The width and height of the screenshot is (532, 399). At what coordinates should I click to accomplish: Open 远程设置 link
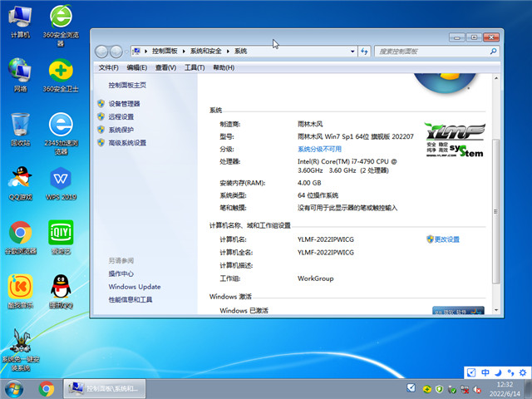click(x=121, y=116)
